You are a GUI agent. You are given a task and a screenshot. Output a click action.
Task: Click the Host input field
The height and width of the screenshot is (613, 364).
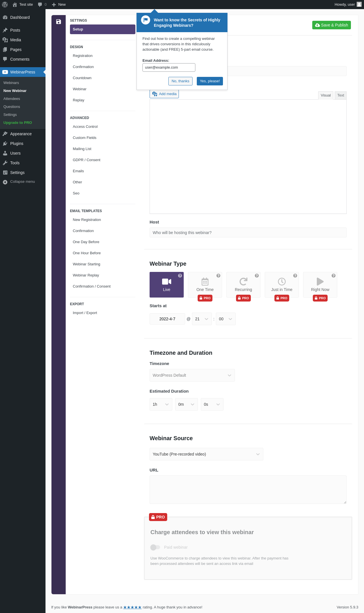pos(248,233)
